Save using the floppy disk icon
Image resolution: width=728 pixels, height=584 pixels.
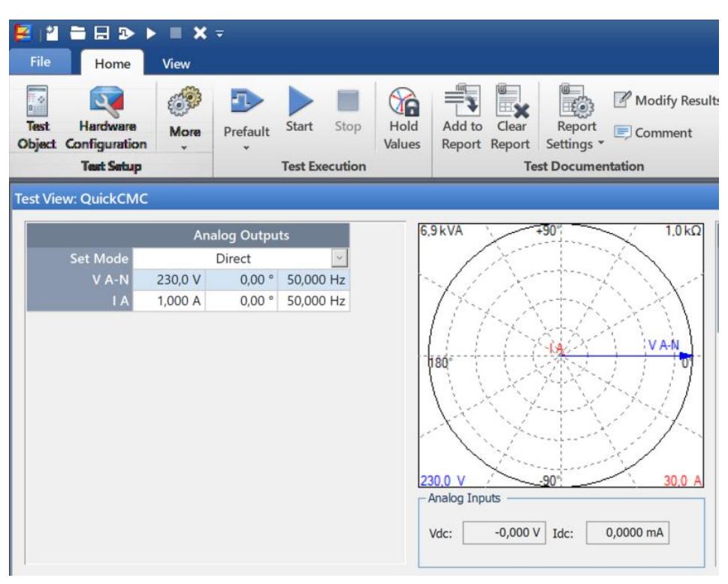101,33
